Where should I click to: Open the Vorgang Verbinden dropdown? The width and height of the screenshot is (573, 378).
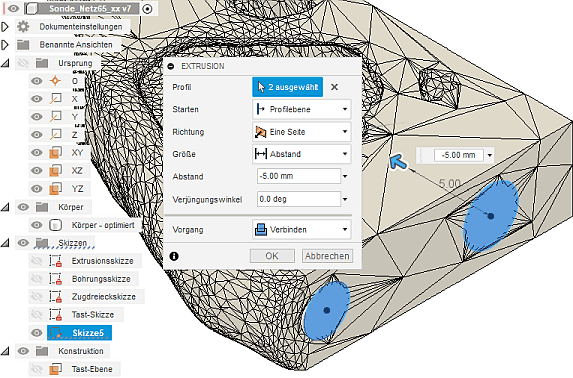(302, 230)
